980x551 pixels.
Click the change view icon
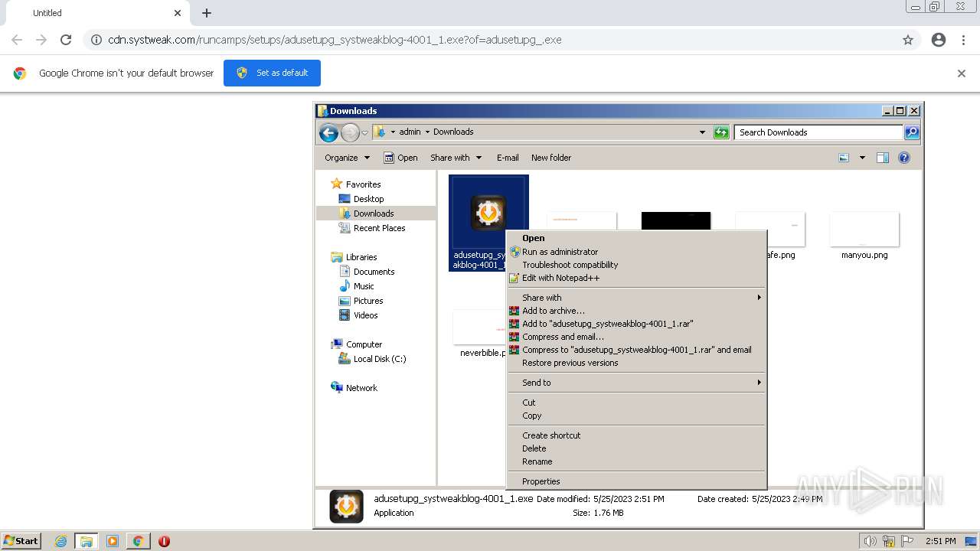(x=844, y=158)
